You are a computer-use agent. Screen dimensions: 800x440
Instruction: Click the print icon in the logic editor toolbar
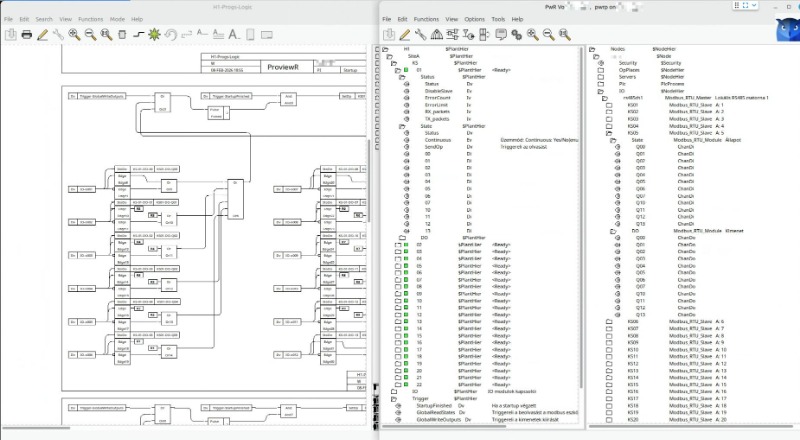coord(27,34)
